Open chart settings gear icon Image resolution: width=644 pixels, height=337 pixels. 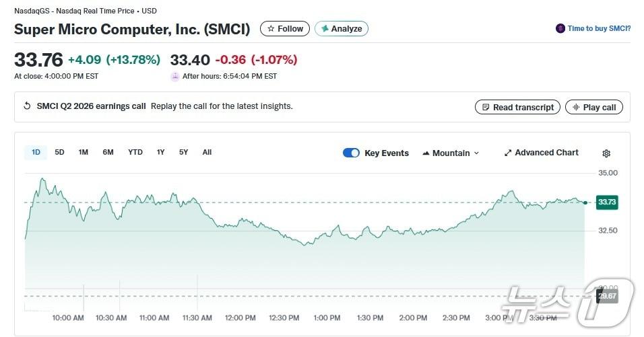tap(606, 153)
